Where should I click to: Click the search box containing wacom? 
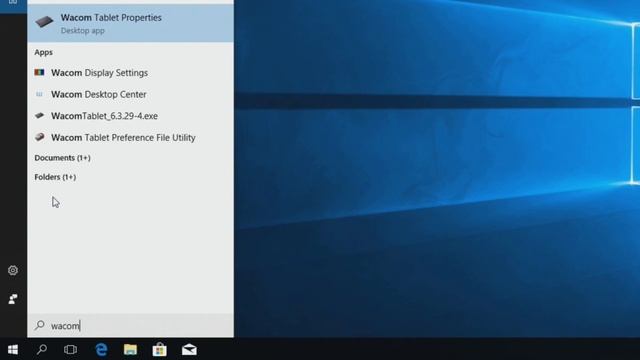click(x=131, y=325)
